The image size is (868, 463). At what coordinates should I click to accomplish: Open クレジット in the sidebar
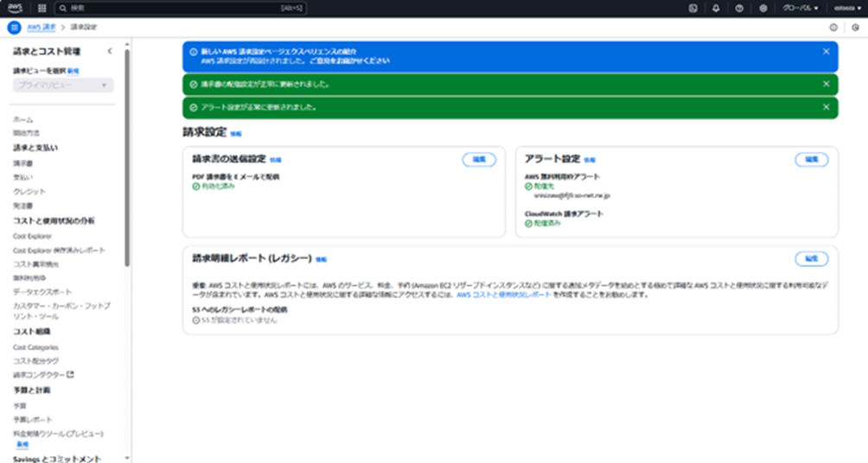click(x=29, y=192)
